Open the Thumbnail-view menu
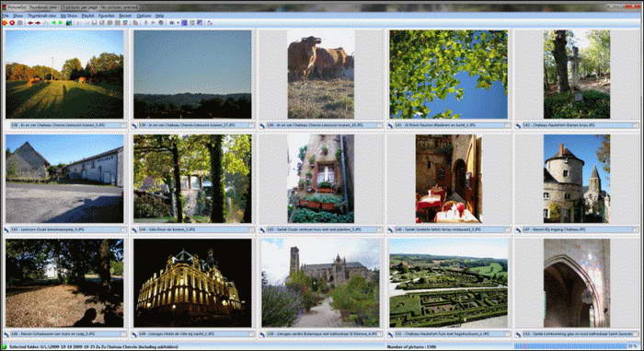Viewport: 644px width, 351px height. (42, 16)
